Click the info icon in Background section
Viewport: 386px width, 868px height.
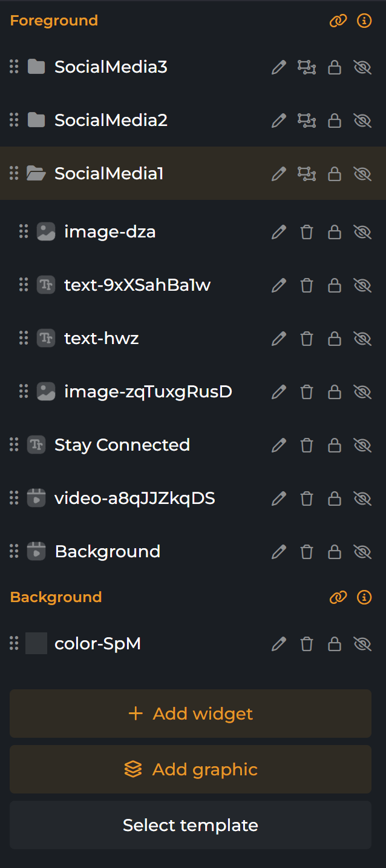point(364,597)
